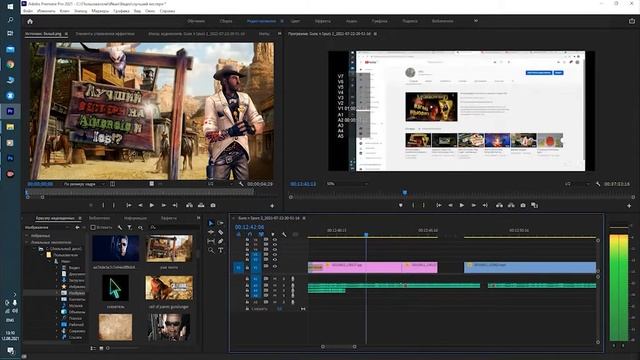Show more workspaces via overflow chevrons
This screenshot has height=360, width=640.
476,21
